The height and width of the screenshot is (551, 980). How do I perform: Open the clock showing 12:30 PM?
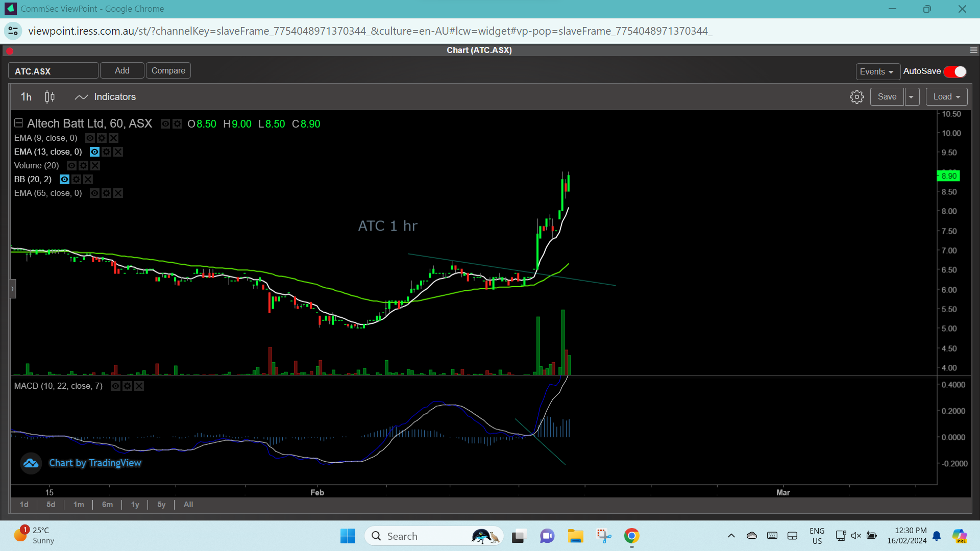(x=907, y=536)
